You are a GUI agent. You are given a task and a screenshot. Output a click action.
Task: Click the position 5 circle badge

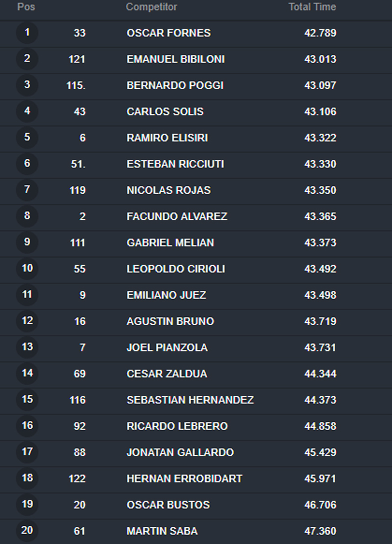point(27,137)
